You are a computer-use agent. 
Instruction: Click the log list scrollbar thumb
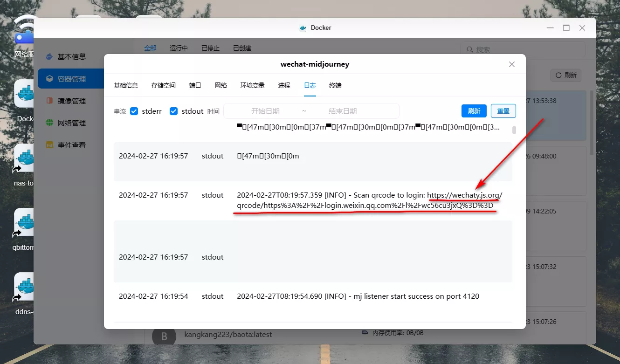(x=514, y=130)
